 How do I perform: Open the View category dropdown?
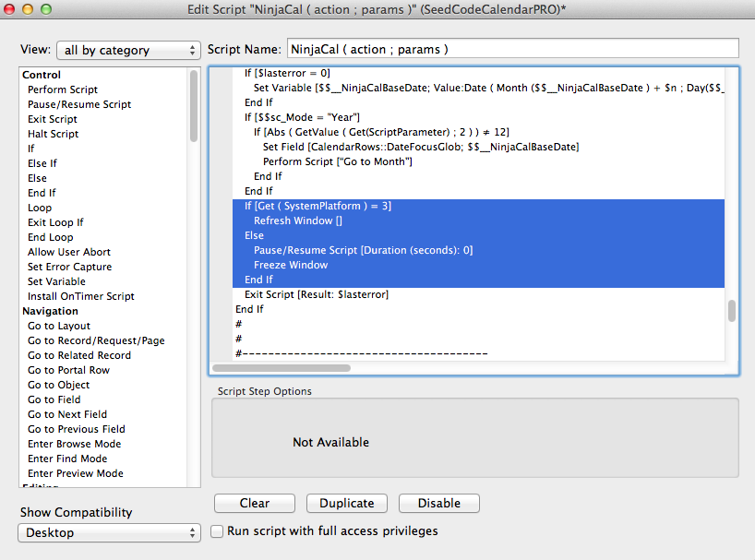(x=128, y=50)
